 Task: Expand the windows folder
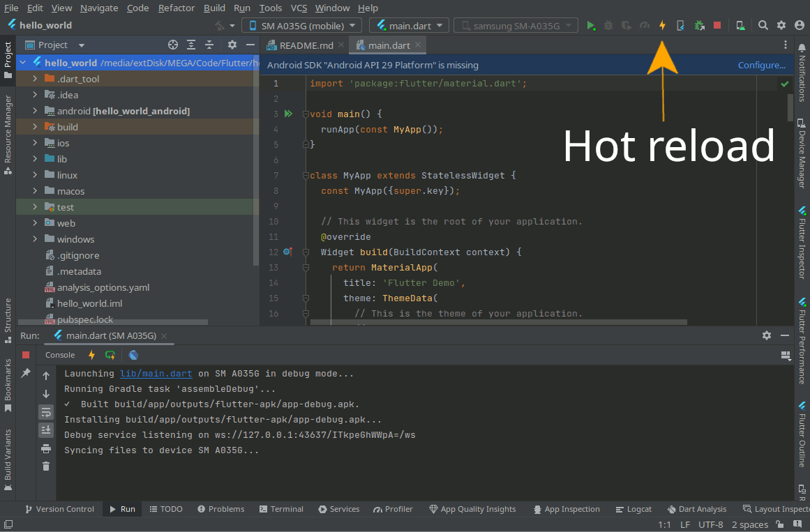35,238
